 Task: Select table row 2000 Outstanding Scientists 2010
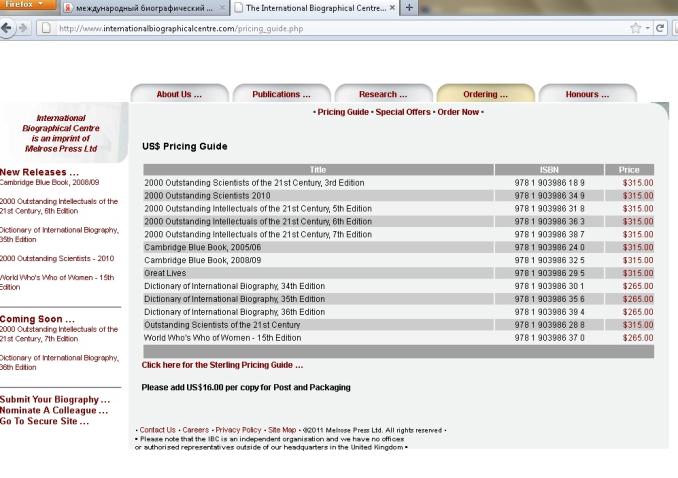[x=398, y=196]
